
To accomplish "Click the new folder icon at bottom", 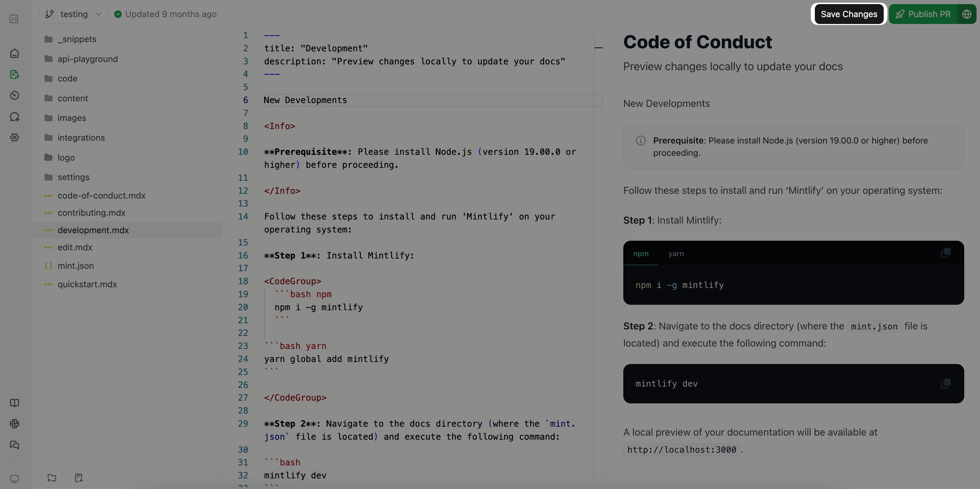I will [x=52, y=478].
